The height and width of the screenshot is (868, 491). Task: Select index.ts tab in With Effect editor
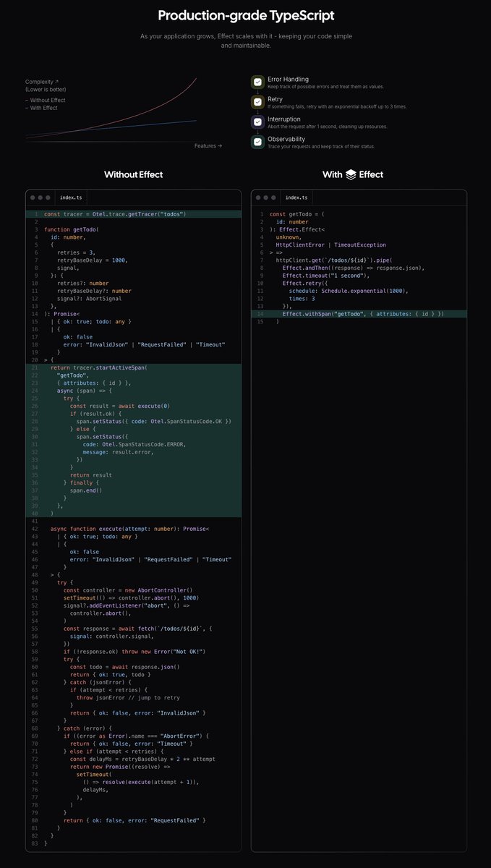pyautogui.click(x=296, y=197)
